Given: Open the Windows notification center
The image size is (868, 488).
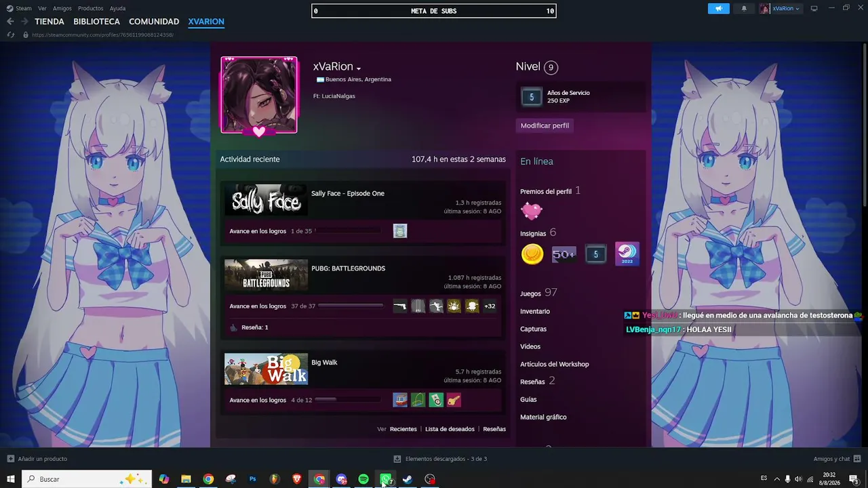Looking at the screenshot, I should pos(854,479).
